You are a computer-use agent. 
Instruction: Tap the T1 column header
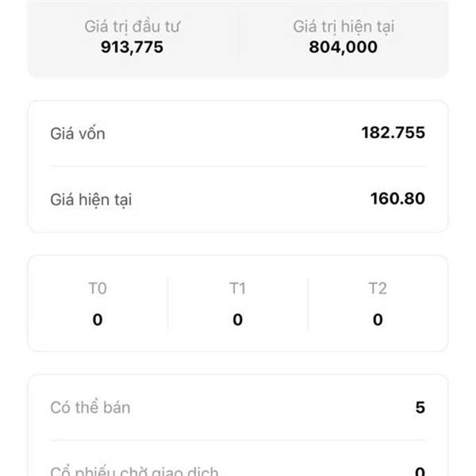click(x=237, y=288)
